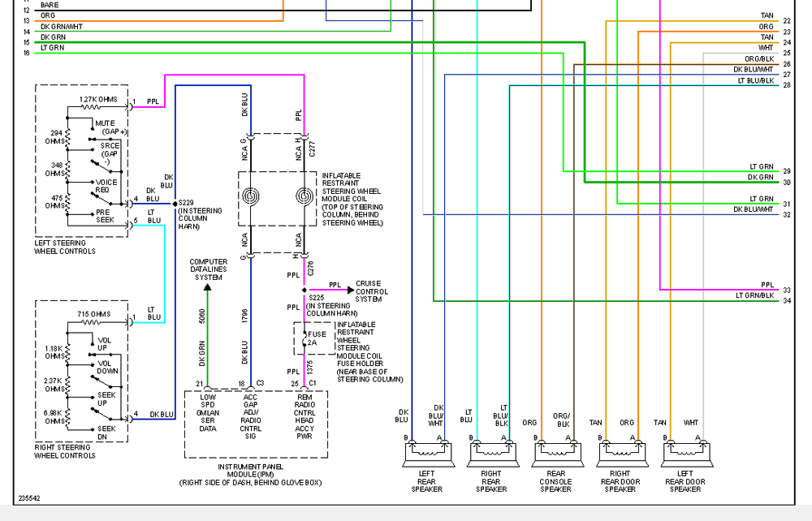Select the 348 OHMS label
Image resolution: width=812 pixels, height=521 pixels.
coord(55,169)
